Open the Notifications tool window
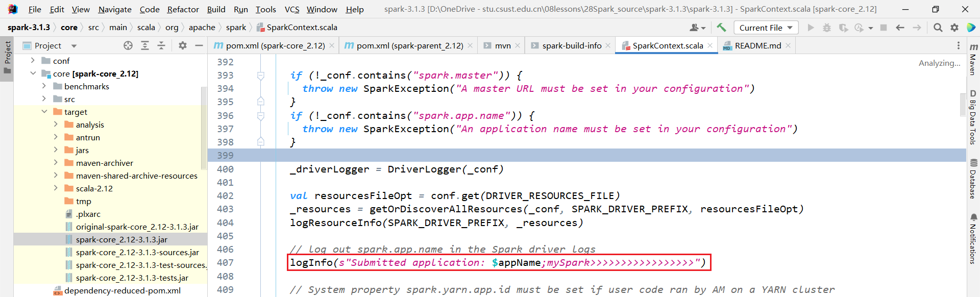 coord(973,239)
